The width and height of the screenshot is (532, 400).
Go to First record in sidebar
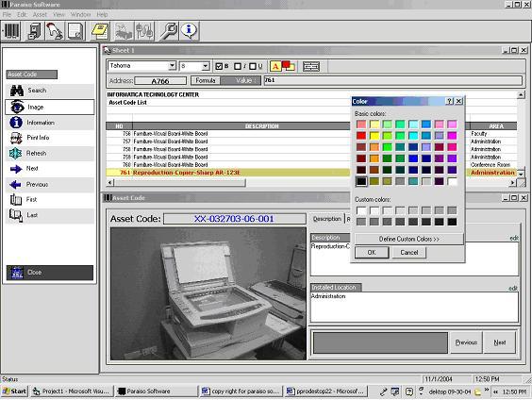50,199
